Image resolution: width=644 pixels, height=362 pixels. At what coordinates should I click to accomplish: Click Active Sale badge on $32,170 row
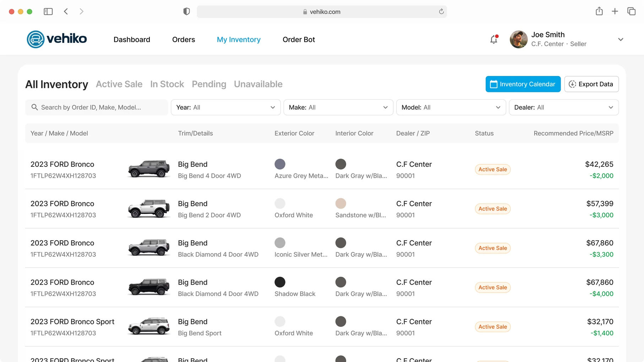point(493,327)
